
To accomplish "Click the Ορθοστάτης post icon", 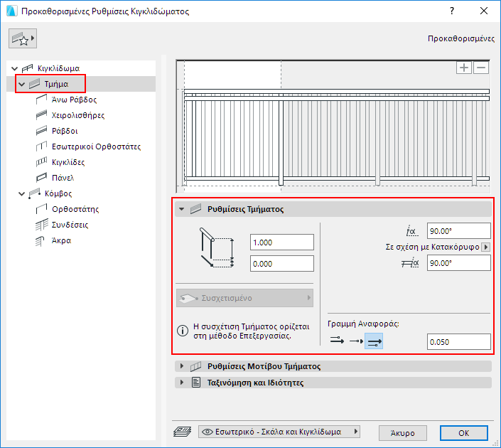I will click(x=41, y=209).
